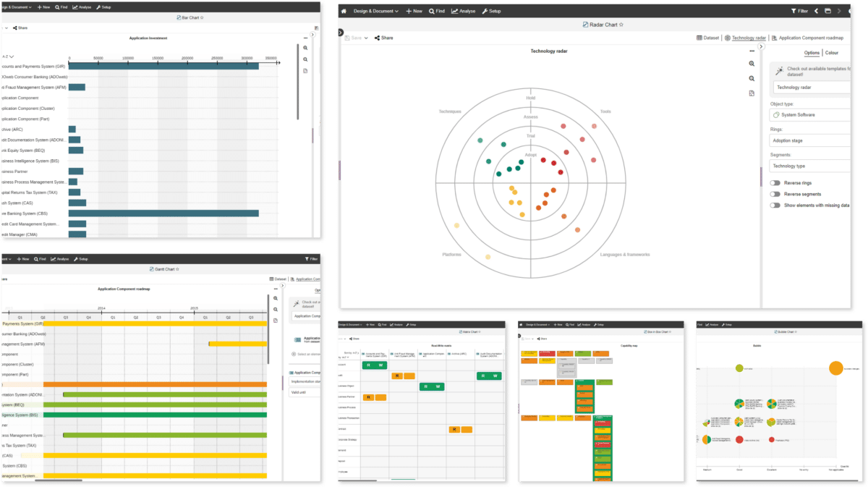Image resolution: width=868 pixels, height=487 pixels.
Task: Collapse the Options side panel with the chevron
Action: click(x=761, y=46)
